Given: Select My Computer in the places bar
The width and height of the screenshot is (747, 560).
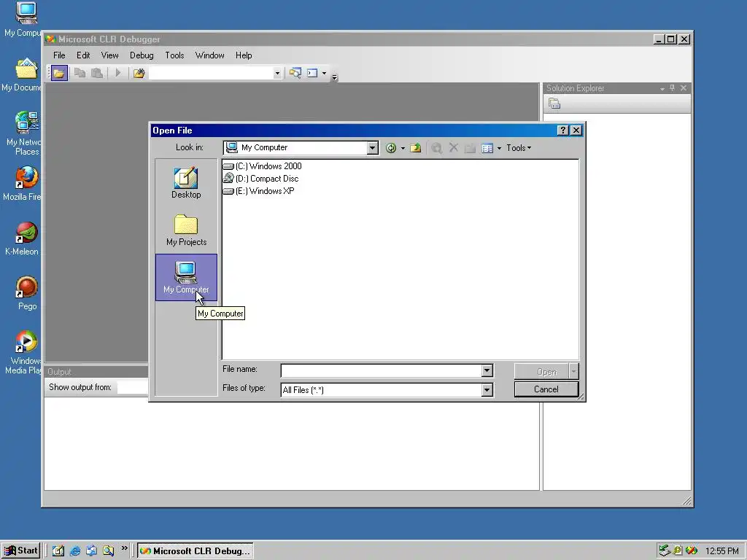Looking at the screenshot, I should (186, 277).
